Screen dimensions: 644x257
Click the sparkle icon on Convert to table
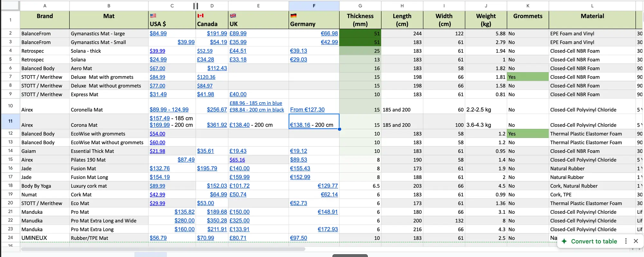564,241
